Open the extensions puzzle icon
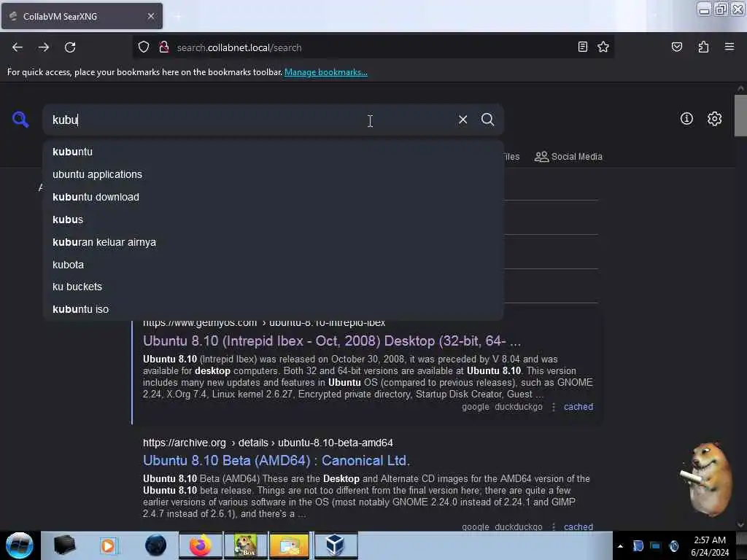Viewport: 747px width, 560px height. [703, 47]
